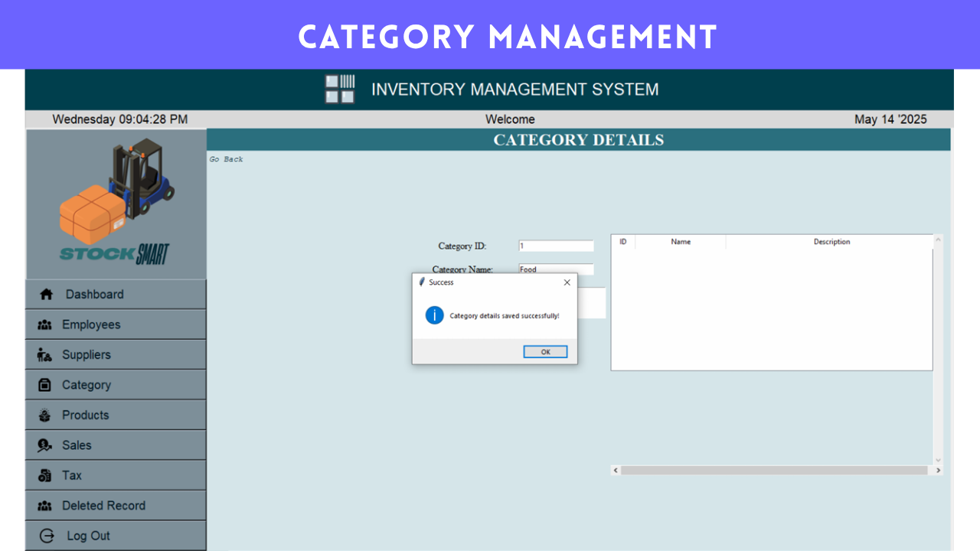This screenshot has width=980, height=551.
Task: Open the Deleted Record menu item
Action: pyautogui.click(x=116, y=506)
